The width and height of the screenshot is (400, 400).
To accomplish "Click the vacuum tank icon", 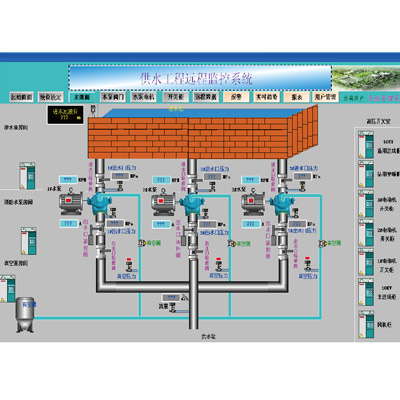I will point(25,314).
